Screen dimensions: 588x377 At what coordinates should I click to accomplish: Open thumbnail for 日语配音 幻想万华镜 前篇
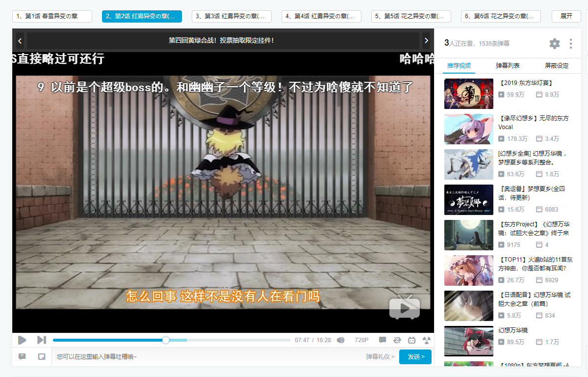(x=469, y=306)
